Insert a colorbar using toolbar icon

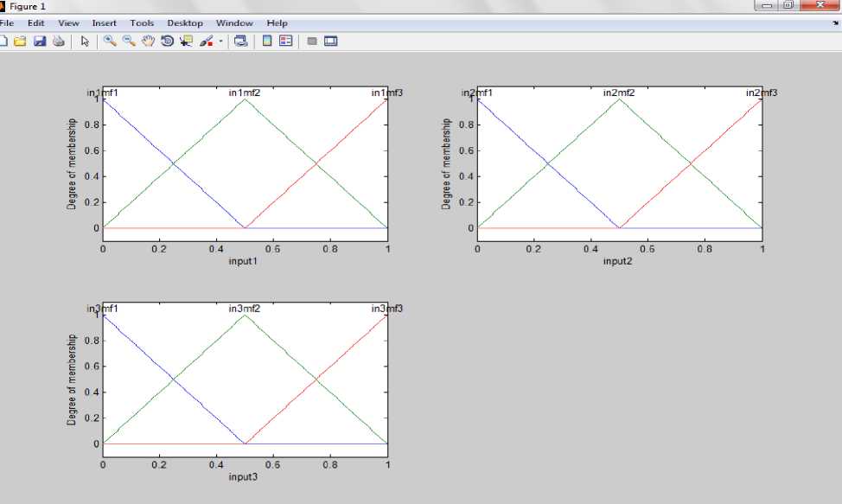coord(267,41)
